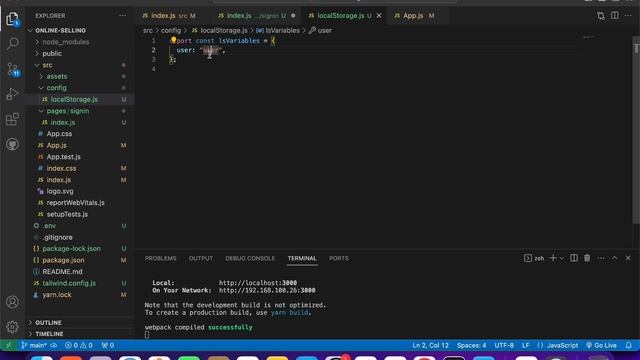640x360 pixels.
Task: Click the Explorer more actions ellipsis
Action: point(122,16)
